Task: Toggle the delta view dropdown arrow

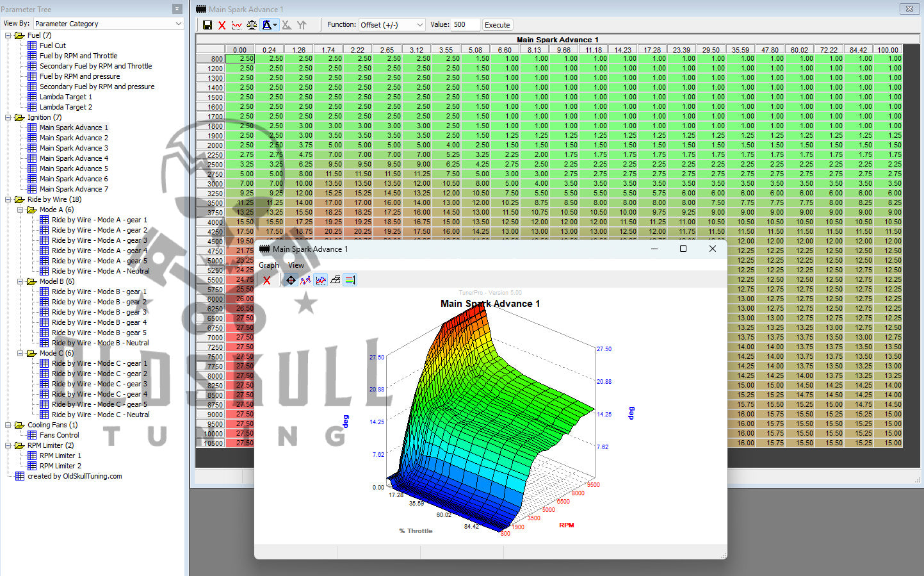Action: click(274, 24)
